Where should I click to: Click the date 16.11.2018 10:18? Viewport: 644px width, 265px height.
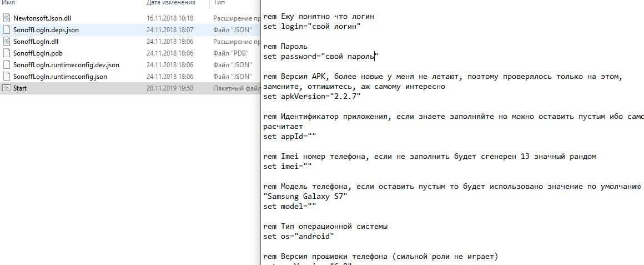click(x=170, y=18)
